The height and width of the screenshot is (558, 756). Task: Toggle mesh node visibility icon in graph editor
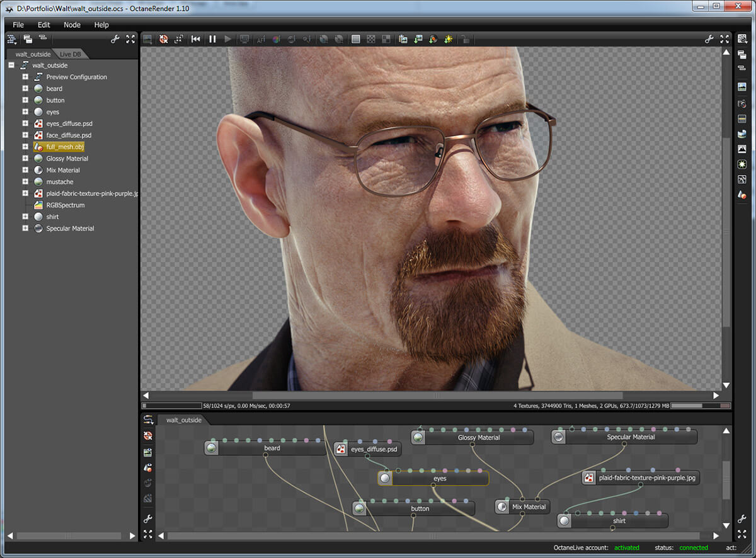pos(148,467)
